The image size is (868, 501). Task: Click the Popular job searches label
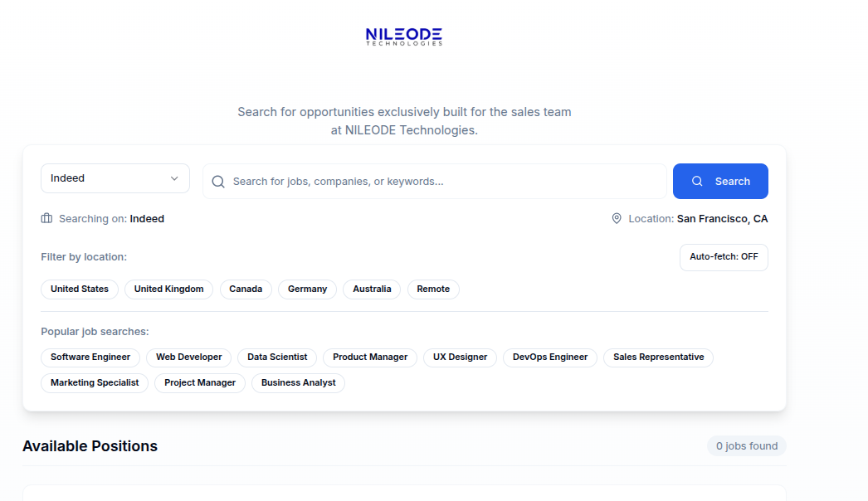(95, 332)
